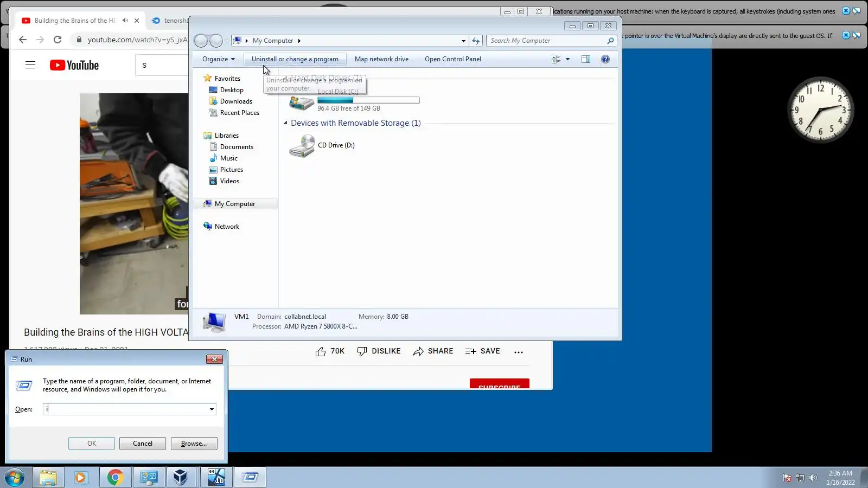This screenshot has height=488, width=868.
Task: Click the red SUBSCRIBE button
Action: pyautogui.click(x=500, y=384)
